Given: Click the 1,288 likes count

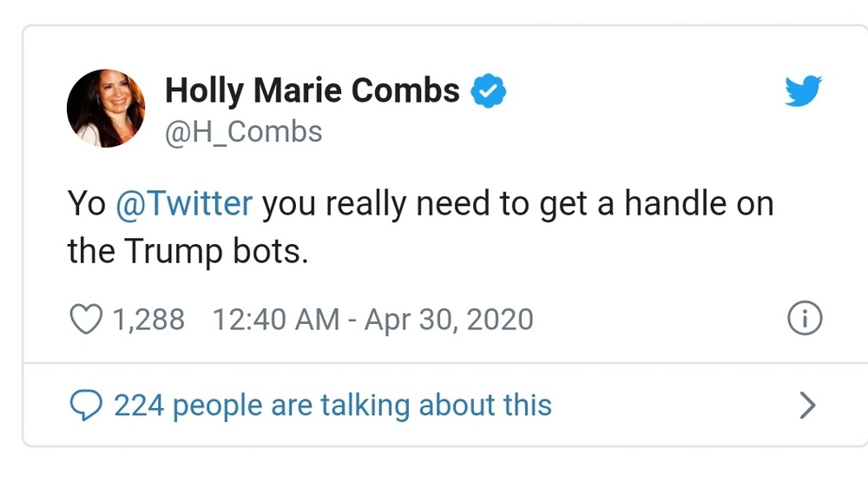Looking at the screenshot, I should tap(148, 320).
